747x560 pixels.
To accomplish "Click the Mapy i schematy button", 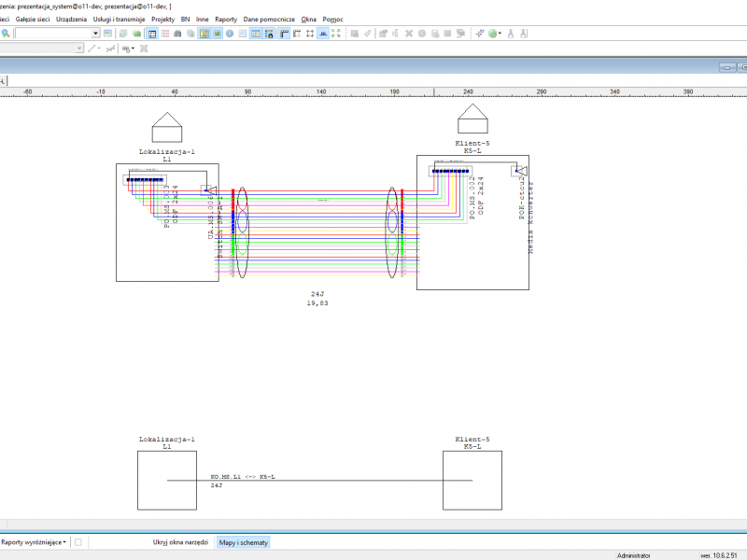I will [x=244, y=542].
